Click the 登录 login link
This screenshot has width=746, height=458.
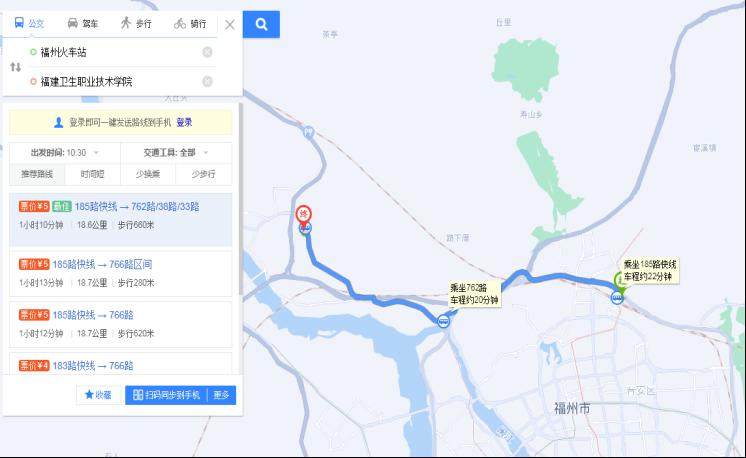[184, 122]
